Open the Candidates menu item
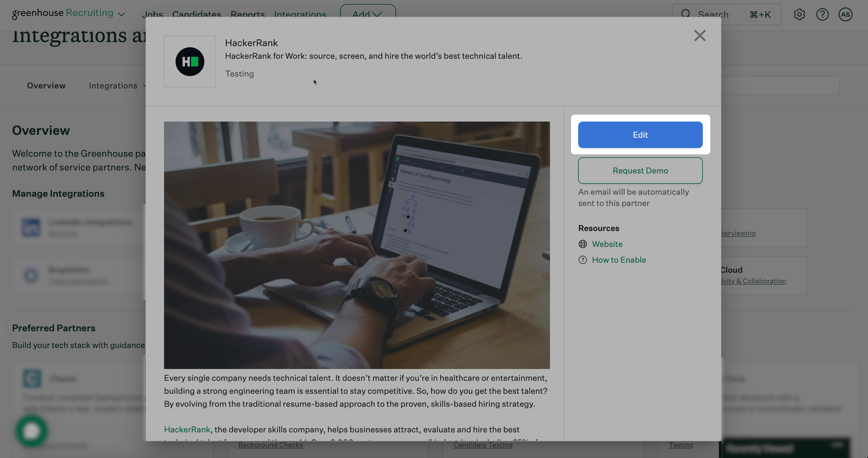Viewport: 868px width, 458px height. pos(197,14)
